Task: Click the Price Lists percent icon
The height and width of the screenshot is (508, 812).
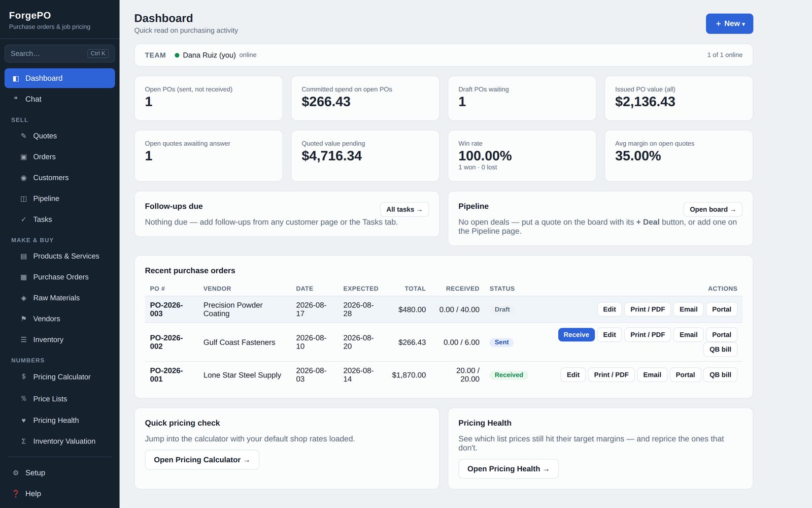Action: (x=23, y=399)
